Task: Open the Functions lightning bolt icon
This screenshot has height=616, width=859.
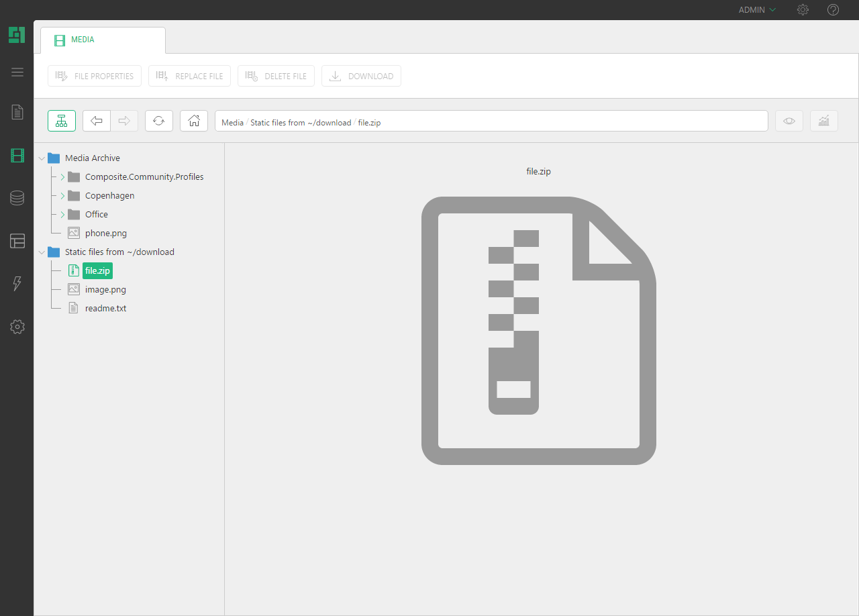Action: (x=17, y=284)
